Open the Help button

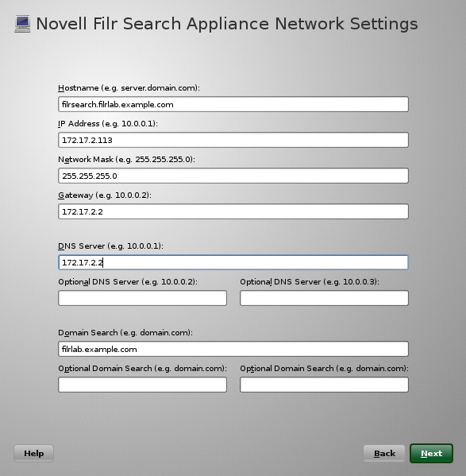click(33, 453)
